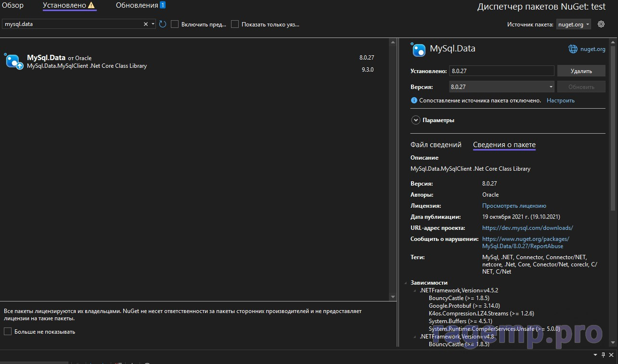Viewport: 618px width, 364px height.
Task: Click 'System.Buffers (>= 4.5.1)' dependency
Action: [x=460, y=321]
